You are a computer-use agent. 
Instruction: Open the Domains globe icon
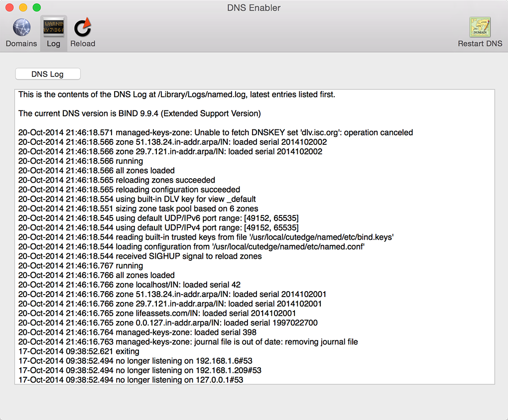(x=21, y=28)
